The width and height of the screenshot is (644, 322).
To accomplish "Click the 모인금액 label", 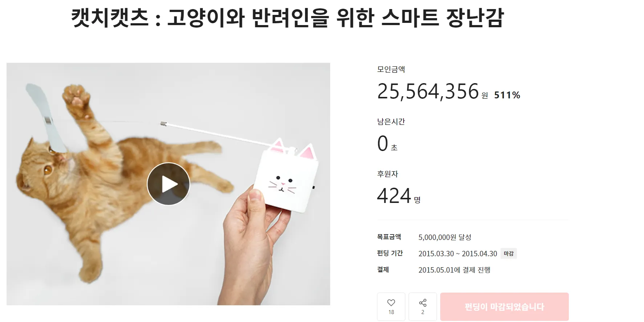I will 391,69.
